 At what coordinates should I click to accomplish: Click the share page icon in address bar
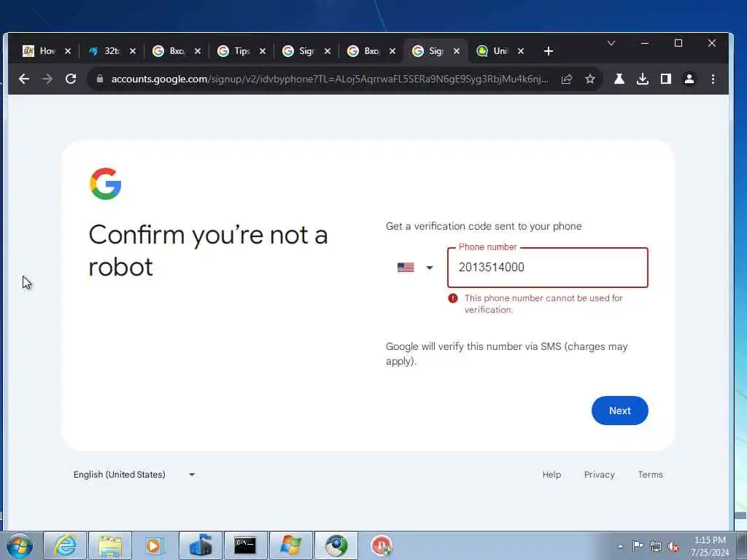[566, 79]
